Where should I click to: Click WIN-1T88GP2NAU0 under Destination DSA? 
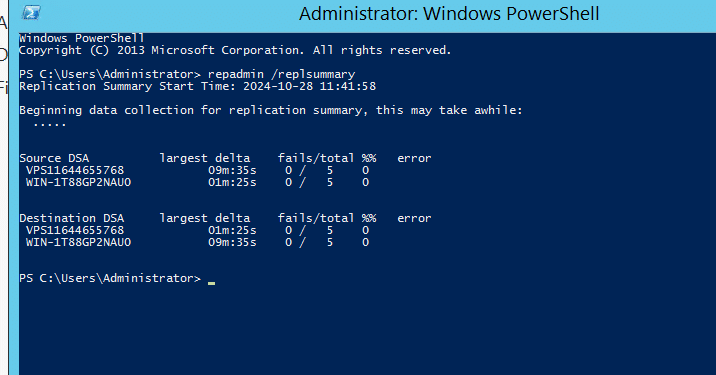click(79, 242)
